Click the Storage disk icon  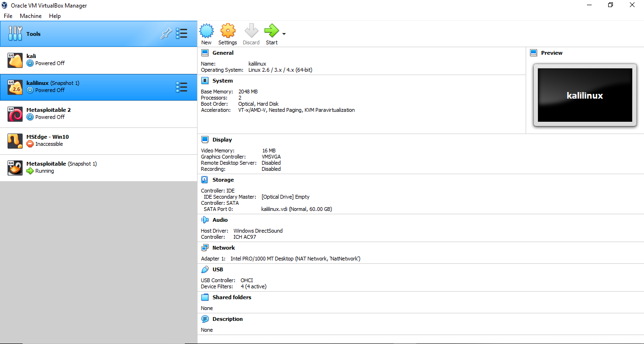(205, 180)
